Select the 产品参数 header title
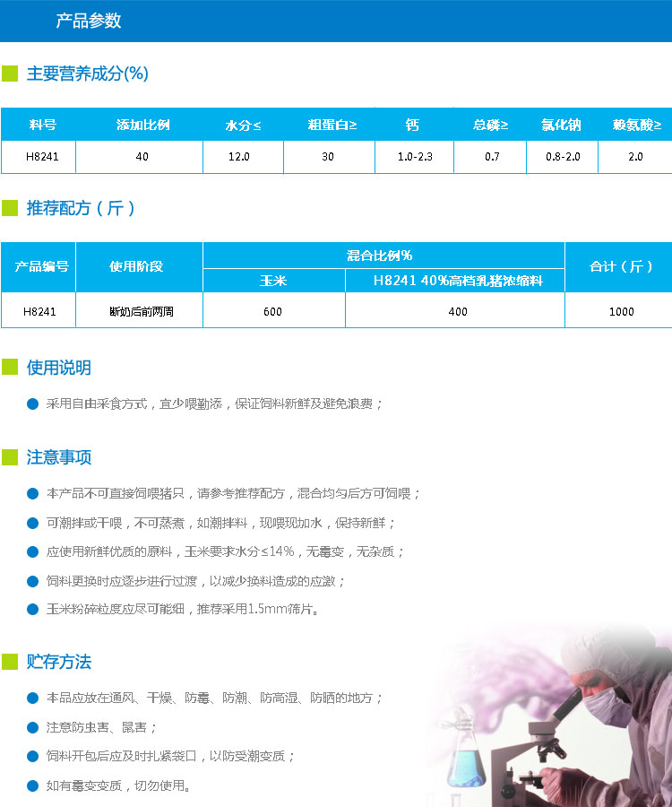Image resolution: width=672 pixels, height=807 pixels. (89, 22)
